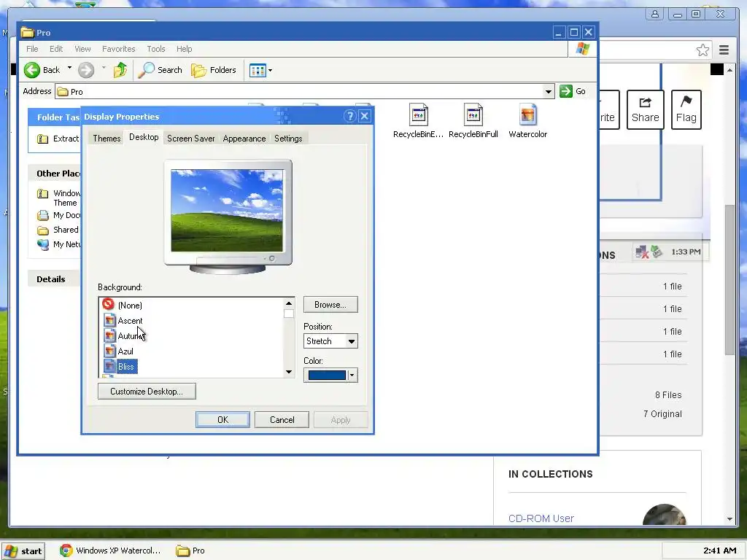Bookmark page with the star icon
Image resolution: width=747 pixels, height=560 pixels.
pos(703,50)
